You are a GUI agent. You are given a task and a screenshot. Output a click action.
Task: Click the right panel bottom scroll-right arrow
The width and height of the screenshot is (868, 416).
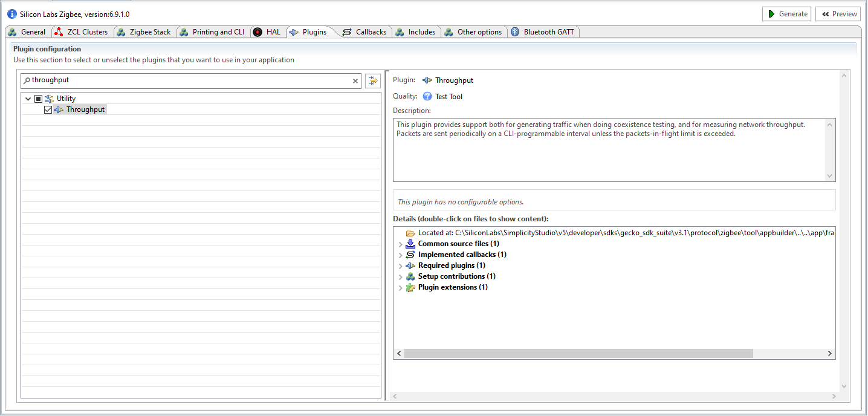834,397
